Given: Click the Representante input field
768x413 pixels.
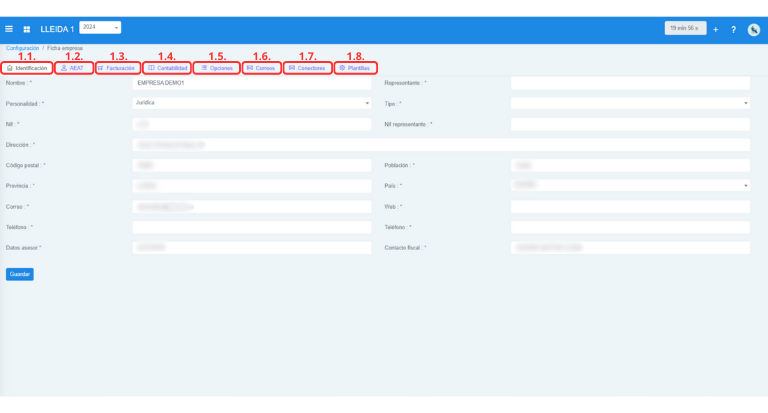Looking at the screenshot, I should pos(630,83).
